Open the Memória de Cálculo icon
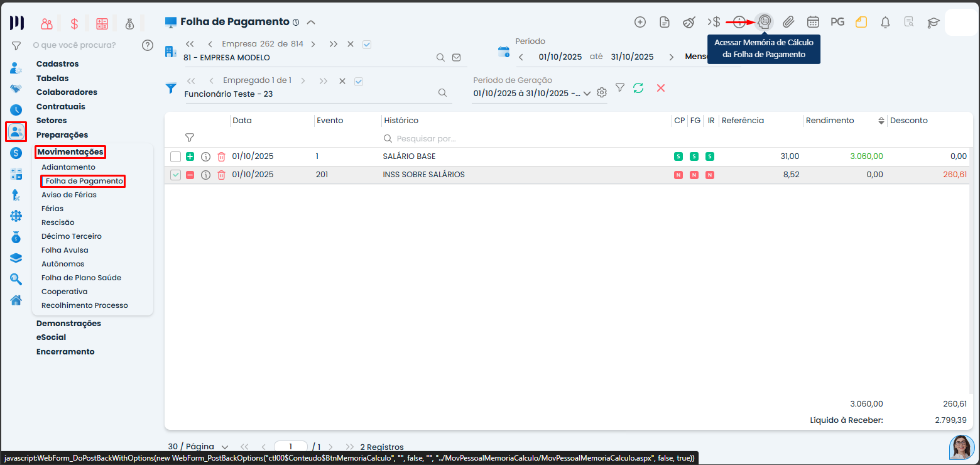This screenshot has width=980, height=465. click(x=764, y=22)
